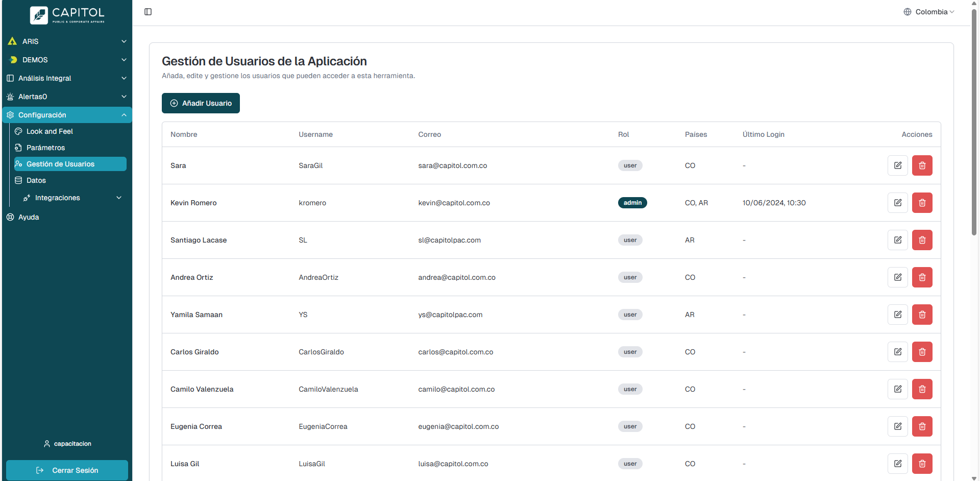The width and height of the screenshot is (980, 481).
Task: Edit Yamila Samaan's user entry
Action: tap(897, 315)
